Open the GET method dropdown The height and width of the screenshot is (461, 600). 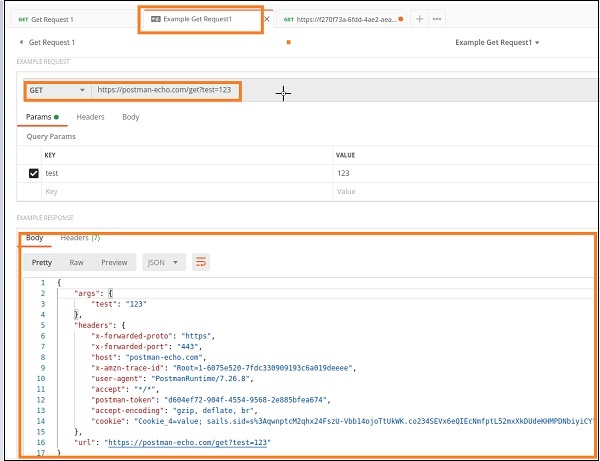(x=56, y=90)
